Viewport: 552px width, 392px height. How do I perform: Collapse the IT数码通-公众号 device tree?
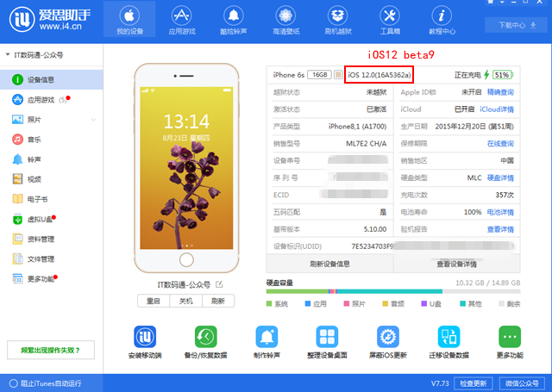(x=8, y=55)
